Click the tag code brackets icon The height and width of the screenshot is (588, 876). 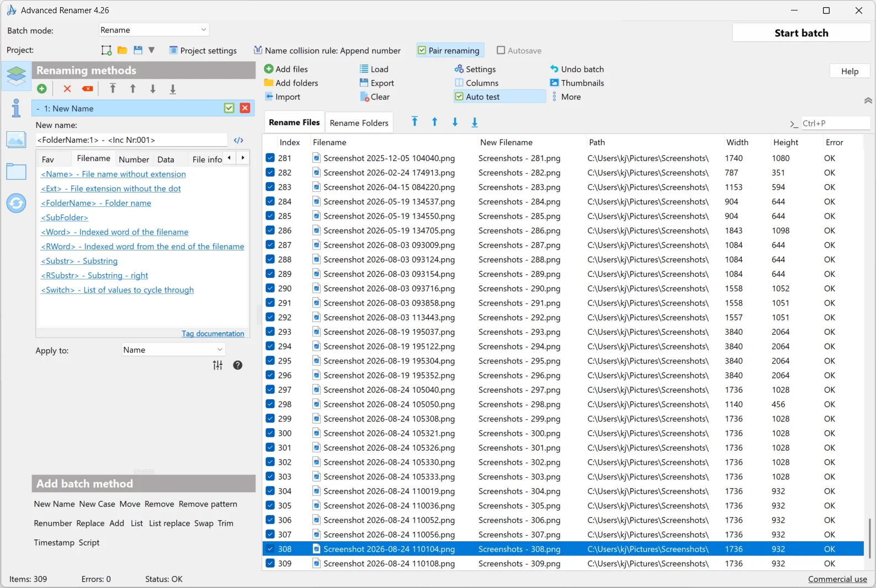pyautogui.click(x=238, y=140)
